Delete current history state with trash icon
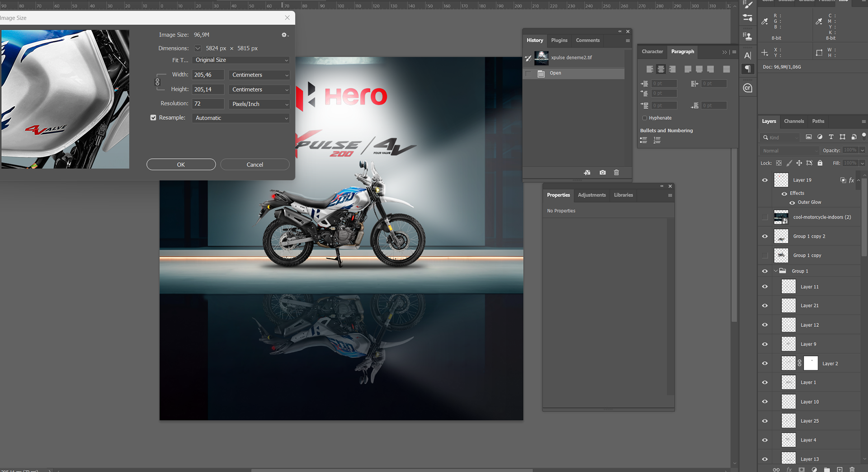 (616, 173)
